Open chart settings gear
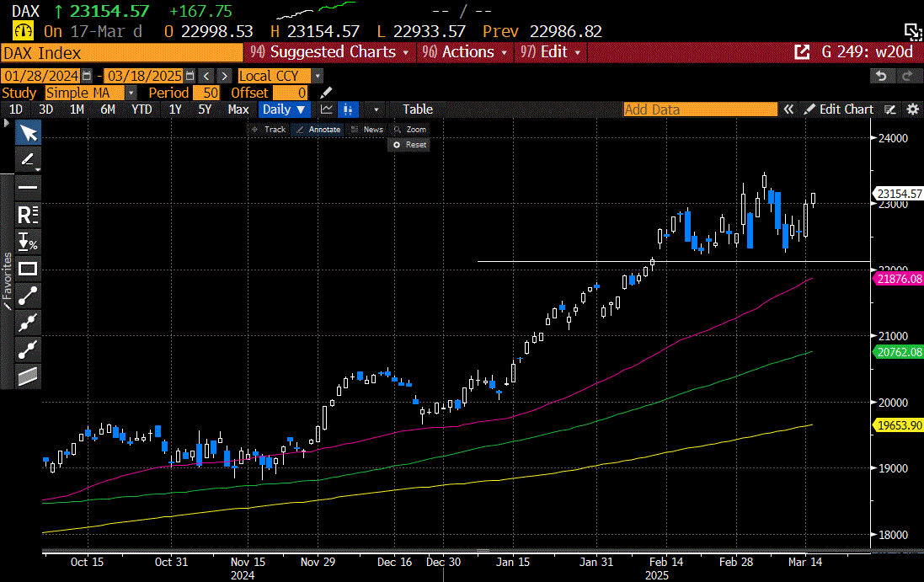 tap(912, 109)
